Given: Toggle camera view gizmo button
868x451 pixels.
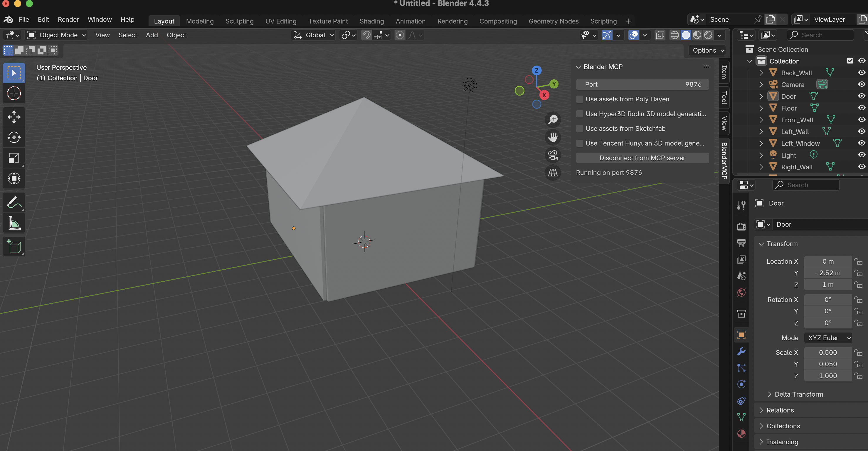Looking at the screenshot, I should tap(553, 155).
